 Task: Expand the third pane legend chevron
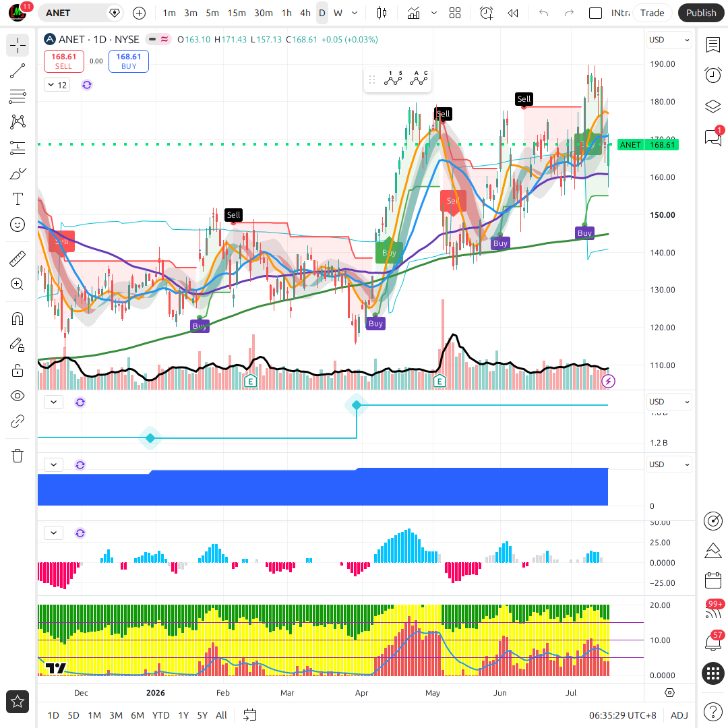(x=54, y=464)
